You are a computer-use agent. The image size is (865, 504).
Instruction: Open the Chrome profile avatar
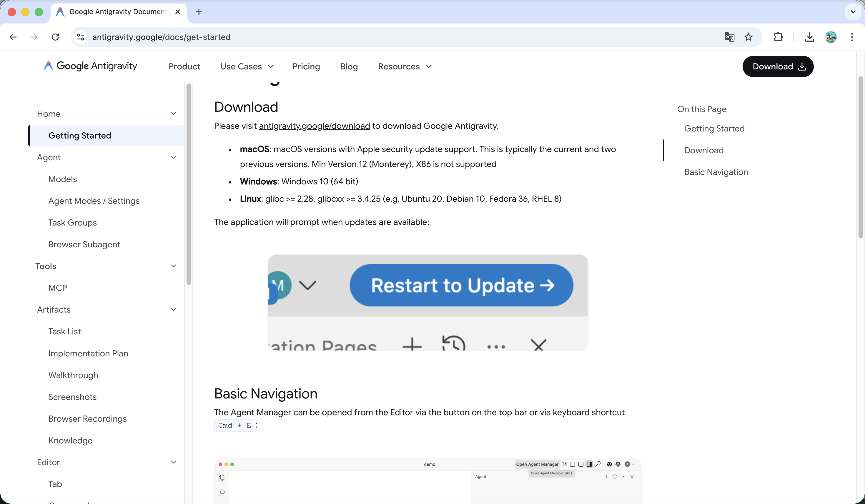pyautogui.click(x=831, y=37)
